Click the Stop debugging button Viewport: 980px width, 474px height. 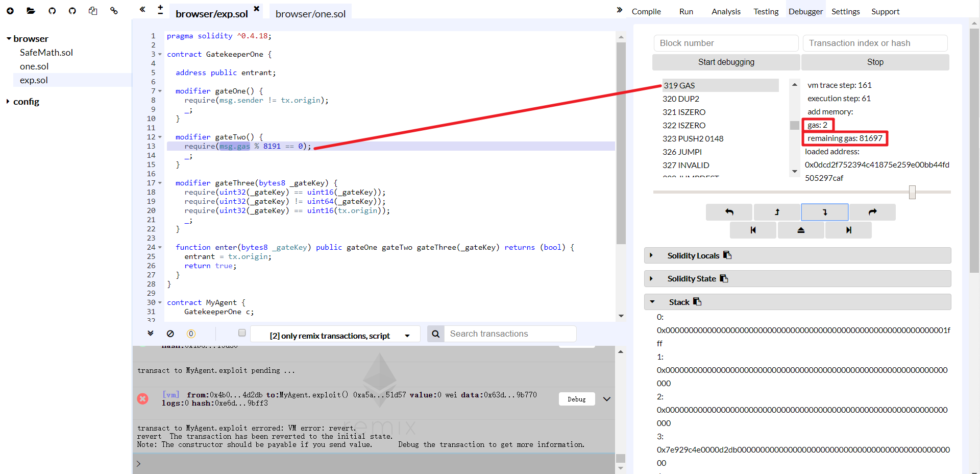coord(875,62)
